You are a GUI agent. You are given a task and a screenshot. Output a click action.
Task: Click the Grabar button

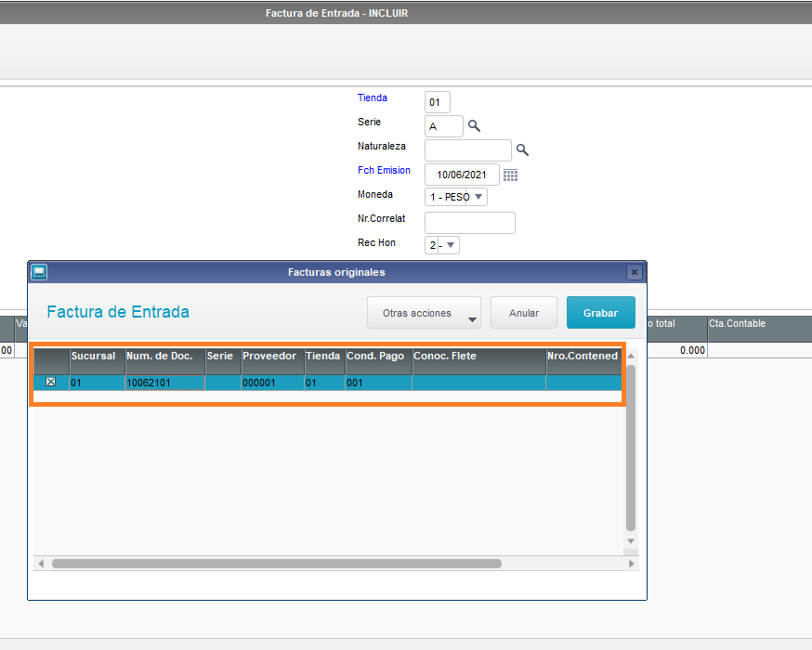coord(601,313)
